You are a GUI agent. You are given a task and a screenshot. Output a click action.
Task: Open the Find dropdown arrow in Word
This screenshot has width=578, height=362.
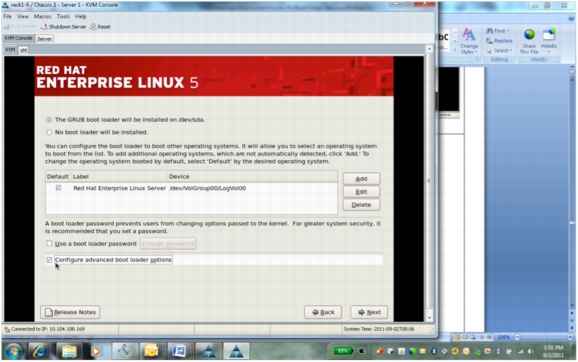click(508, 31)
